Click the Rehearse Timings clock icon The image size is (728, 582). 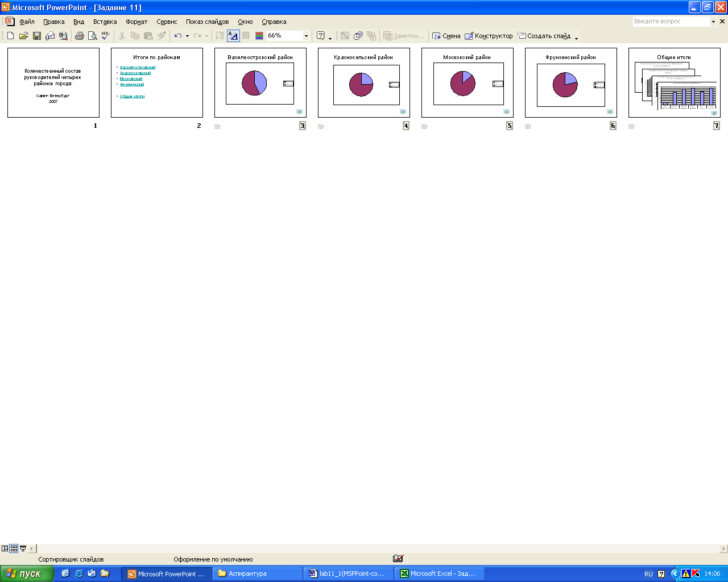(x=358, y=36)
